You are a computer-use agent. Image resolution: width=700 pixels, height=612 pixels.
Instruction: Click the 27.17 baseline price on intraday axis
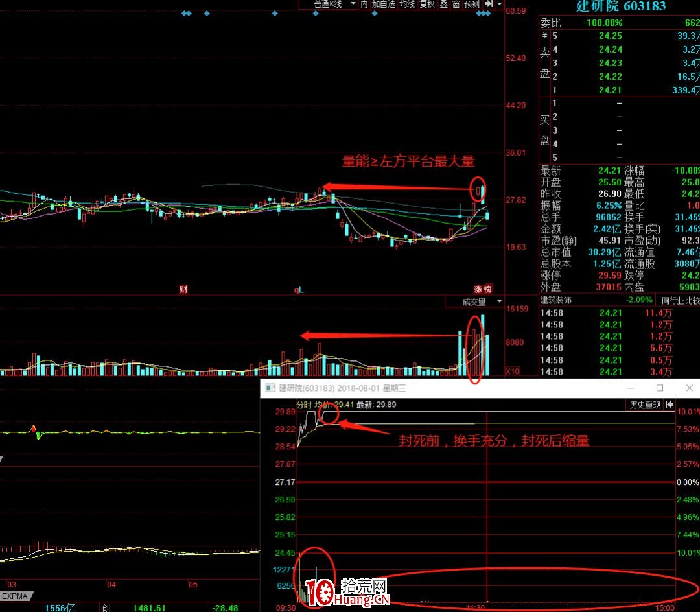tap(285, 482)
